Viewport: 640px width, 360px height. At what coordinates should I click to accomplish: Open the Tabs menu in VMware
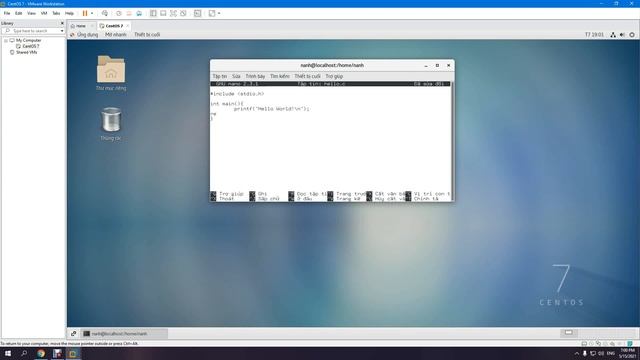56,13
